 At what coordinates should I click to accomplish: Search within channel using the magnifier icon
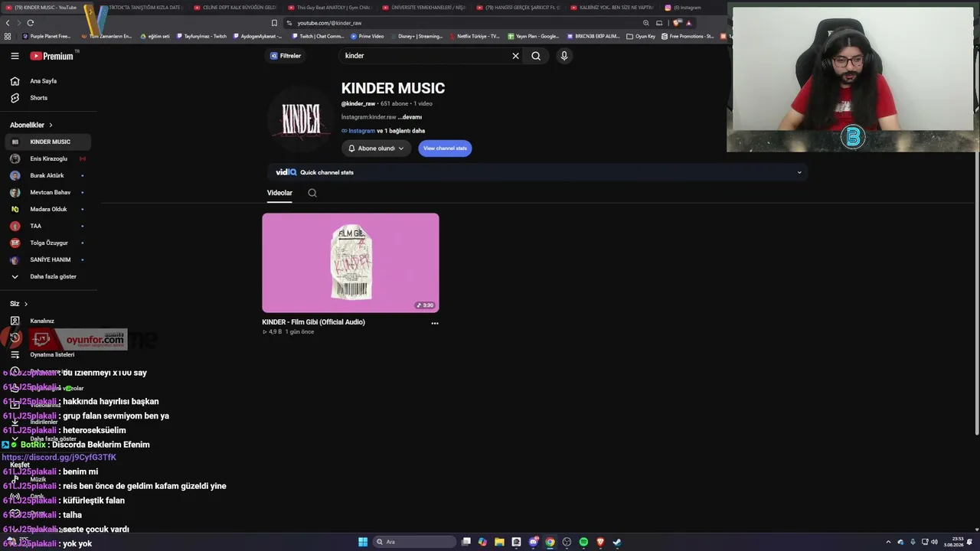point(312,193)
